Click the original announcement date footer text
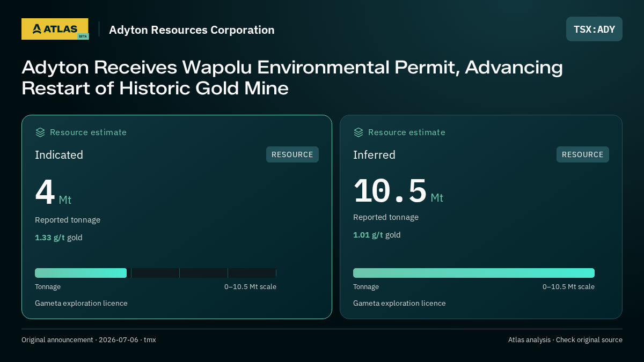Viewport: 644px width, 362px height. pyautogui.click(x=89, y=340)
